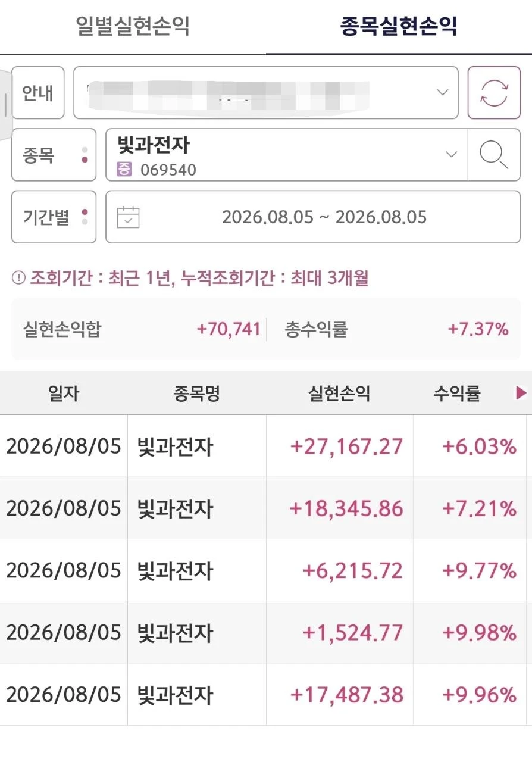Expand the 빛과전자 stock dropdown chevron
The width and height of the screenshot is (532, 762).
click(452, 155)
